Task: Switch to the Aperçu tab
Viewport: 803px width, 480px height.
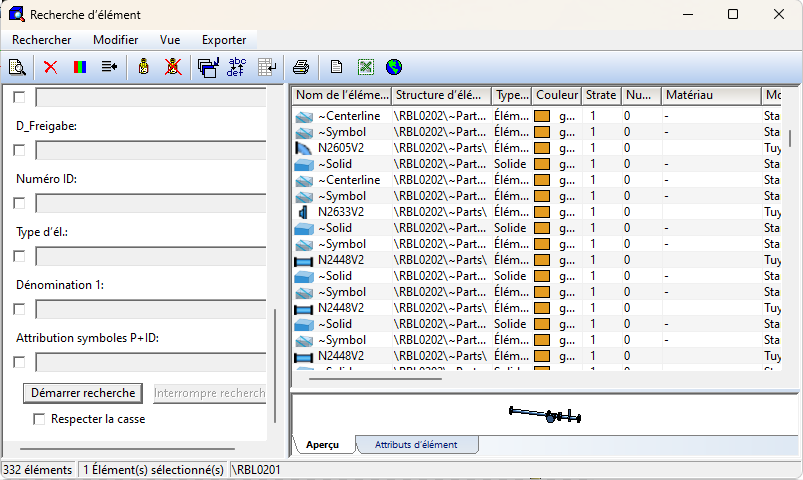Action: click(323, 445)
